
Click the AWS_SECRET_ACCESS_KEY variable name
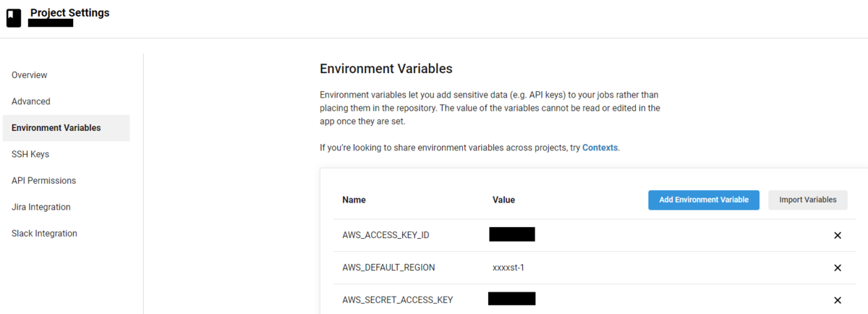(398, 300)
